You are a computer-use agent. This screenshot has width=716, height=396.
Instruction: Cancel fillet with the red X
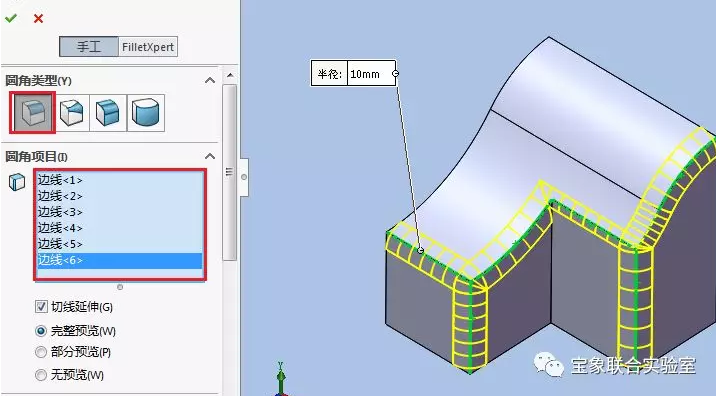click(38, 18)
